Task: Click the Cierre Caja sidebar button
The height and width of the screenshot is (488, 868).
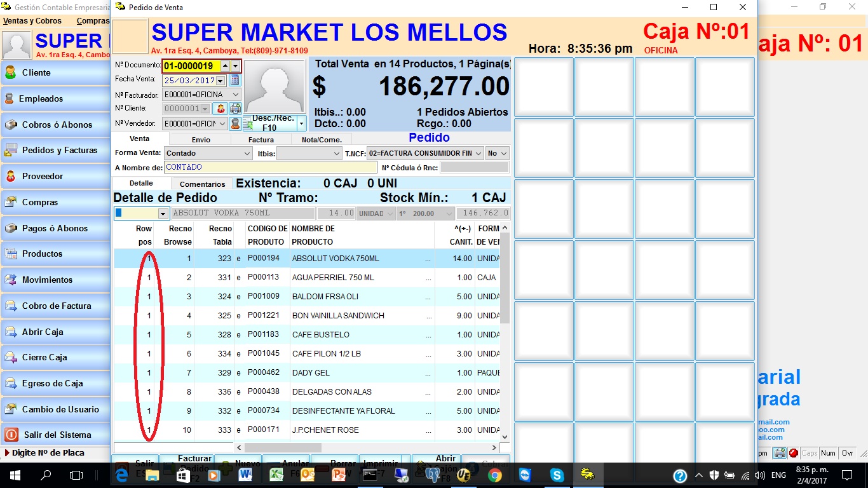Action: (x=55, y=357)
